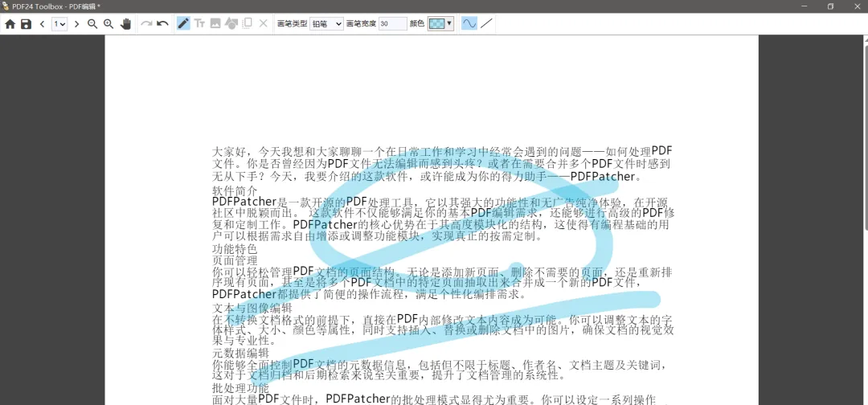
Task: Select the straight line drawing mode
Action: [486, 24]
